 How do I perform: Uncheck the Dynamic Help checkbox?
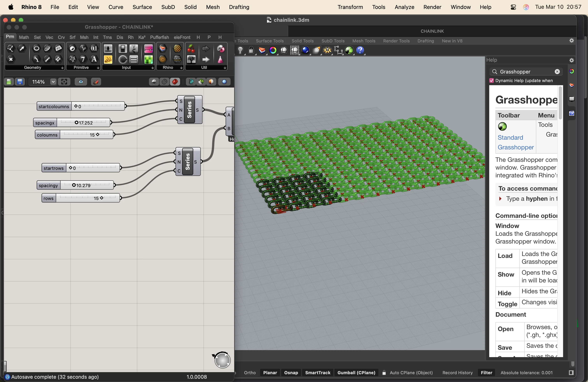pos(492,81)
